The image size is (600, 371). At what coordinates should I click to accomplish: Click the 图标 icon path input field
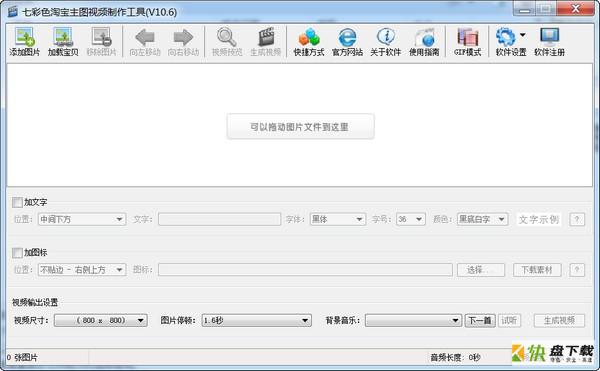pyautogui.click(x=305, y=270)
